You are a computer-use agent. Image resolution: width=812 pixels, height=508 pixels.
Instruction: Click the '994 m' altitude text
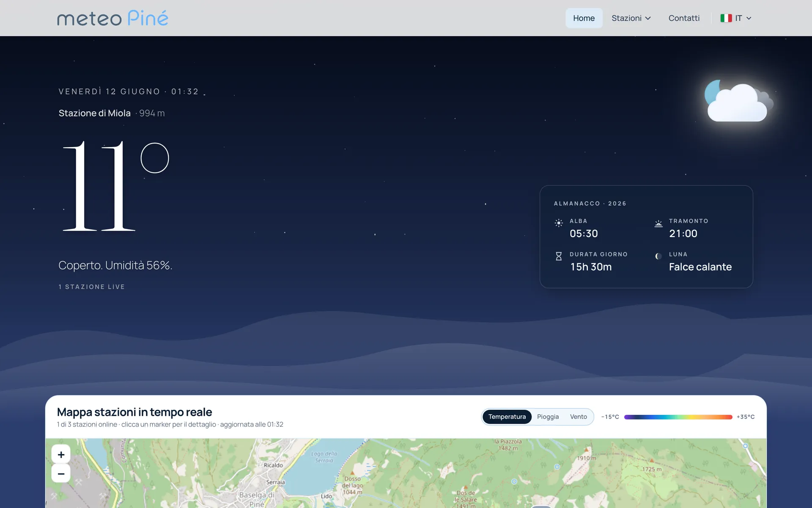coord(152,113)
